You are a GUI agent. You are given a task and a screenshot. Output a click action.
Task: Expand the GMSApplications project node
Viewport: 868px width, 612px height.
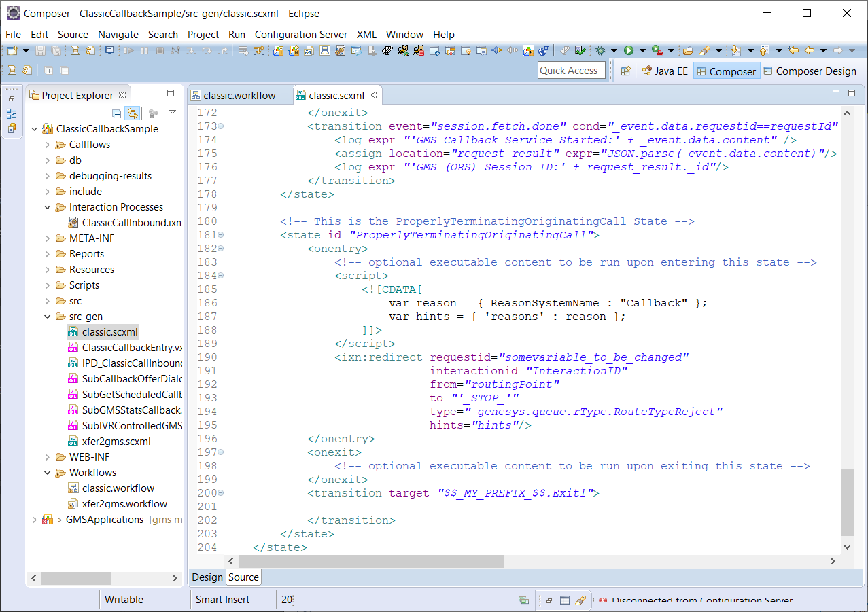tap(35, 520)
